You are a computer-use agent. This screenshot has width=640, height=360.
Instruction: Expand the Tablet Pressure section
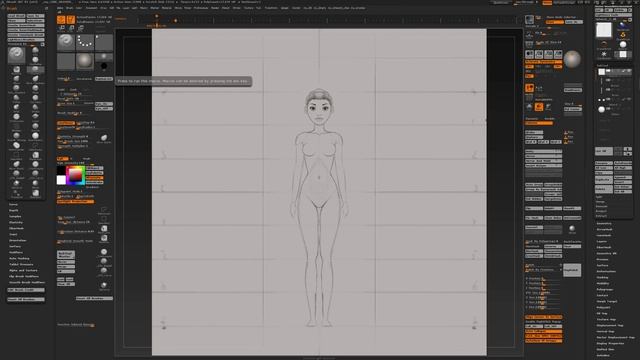point(21,264)
